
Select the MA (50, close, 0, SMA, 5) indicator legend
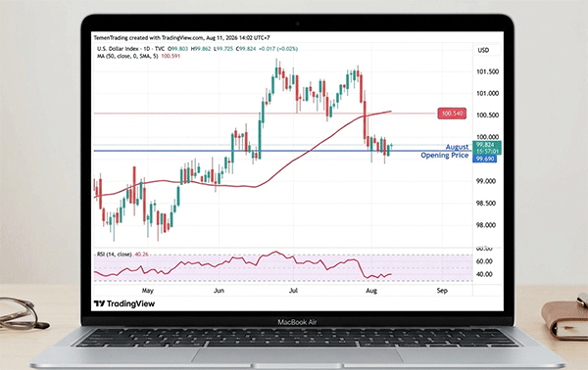click(x=127, y=56)
